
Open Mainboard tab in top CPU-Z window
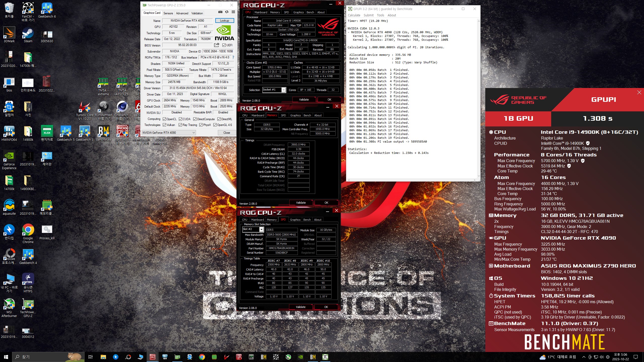click(x=261, y=12)
